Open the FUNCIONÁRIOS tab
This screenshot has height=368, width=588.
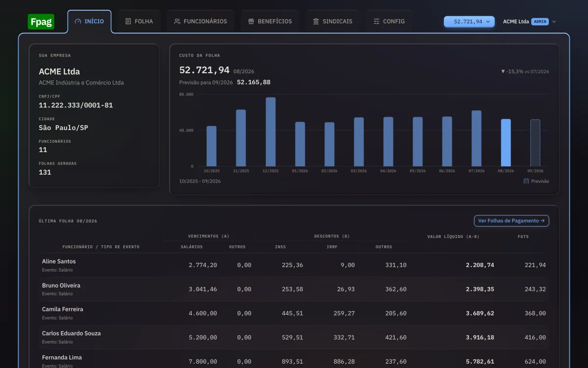pyautogui.click(x=200, y=22)
